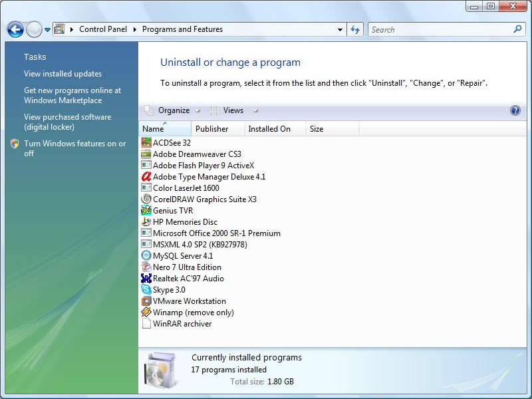Click the Control Panel icon in address bar
The width and height of the screenshot is (532, 399).
coord(60,29)
